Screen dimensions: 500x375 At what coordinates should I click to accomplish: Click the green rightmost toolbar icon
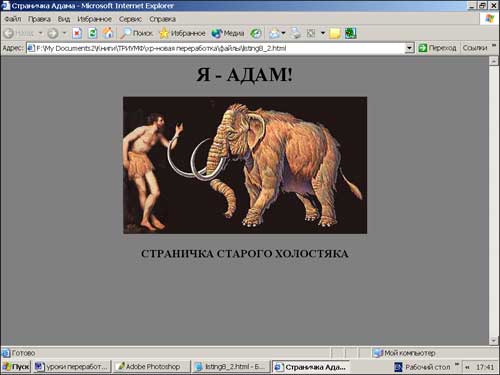351,33
